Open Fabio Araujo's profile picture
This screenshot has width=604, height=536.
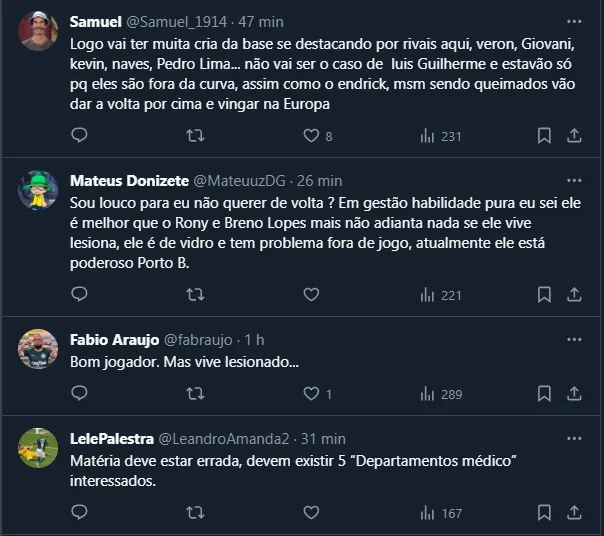pyautogui.click(x=38, y=349)
